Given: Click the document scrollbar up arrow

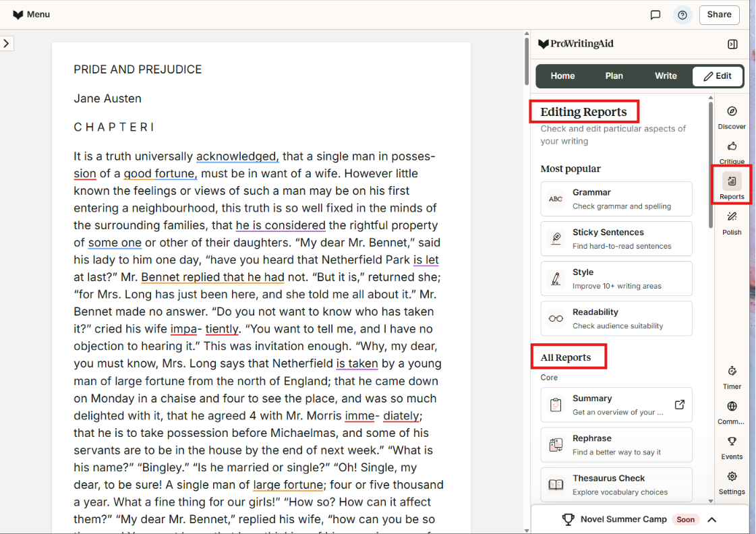Looking at the screenshot, I should pos(527,34).
